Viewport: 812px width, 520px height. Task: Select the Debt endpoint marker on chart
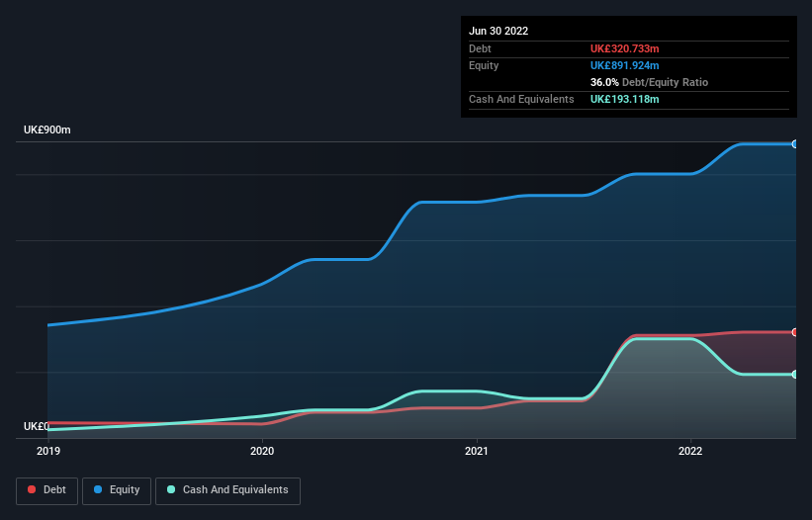(795, 332)
